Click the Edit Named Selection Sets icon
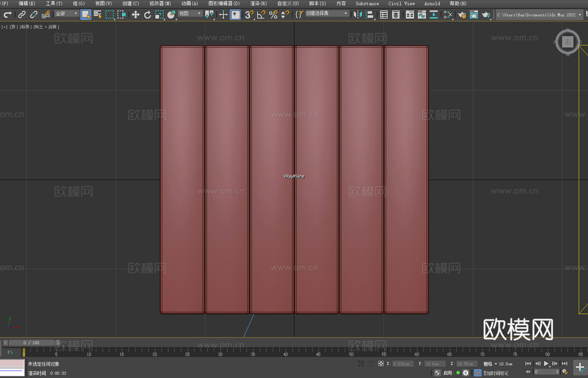 [x=299, y=14]
